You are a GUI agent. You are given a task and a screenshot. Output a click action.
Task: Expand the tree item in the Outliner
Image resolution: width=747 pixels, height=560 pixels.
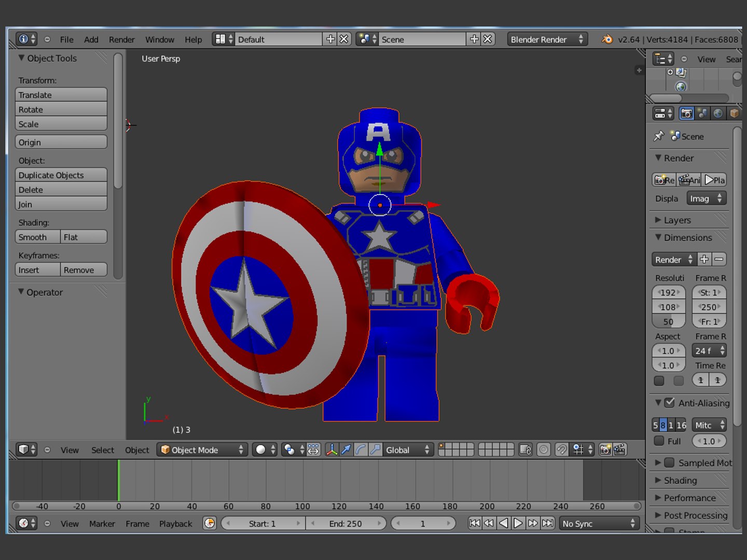[x=670, y=72]
